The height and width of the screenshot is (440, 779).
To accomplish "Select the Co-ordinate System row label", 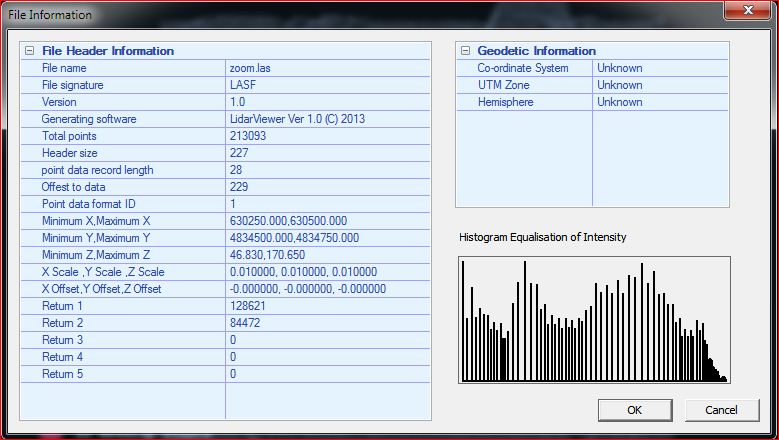I will (x=523, y=68).
